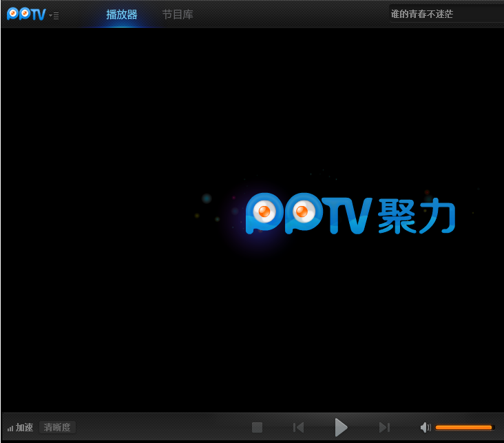The image size is (504, 443).
Task: Switch to the 播放器 tab
Action: click(121, 14)
